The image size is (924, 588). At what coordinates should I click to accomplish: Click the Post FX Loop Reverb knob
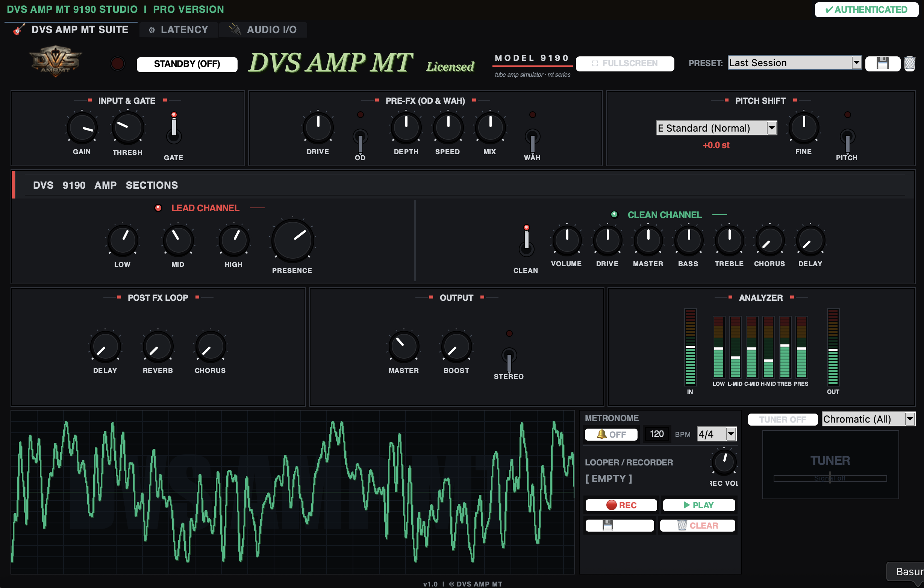point(158,347)
